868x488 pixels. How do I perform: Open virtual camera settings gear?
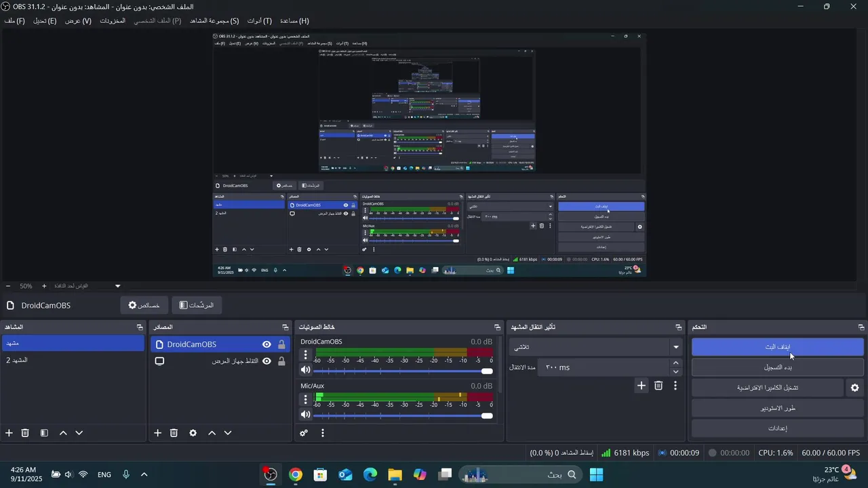(x=855, y=388)
